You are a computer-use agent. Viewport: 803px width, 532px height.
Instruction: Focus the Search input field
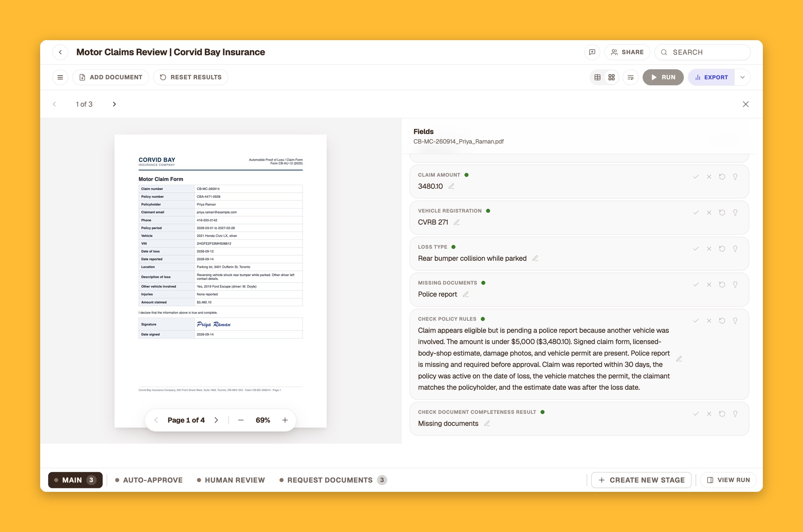(x=702, y=52)
